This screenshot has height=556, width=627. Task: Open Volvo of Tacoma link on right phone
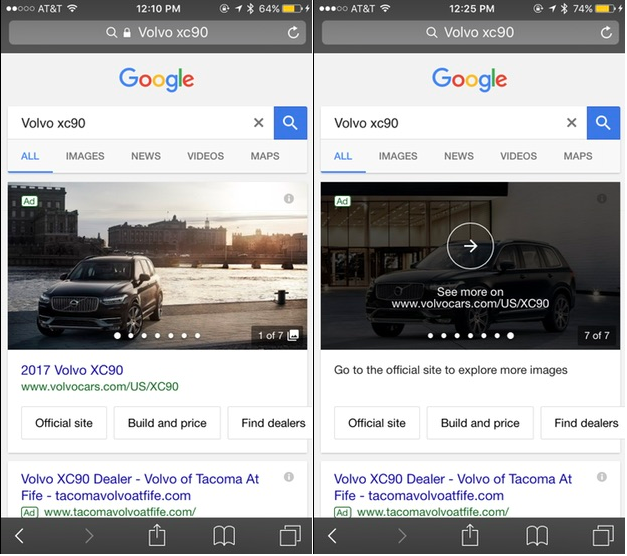(453, 487)
